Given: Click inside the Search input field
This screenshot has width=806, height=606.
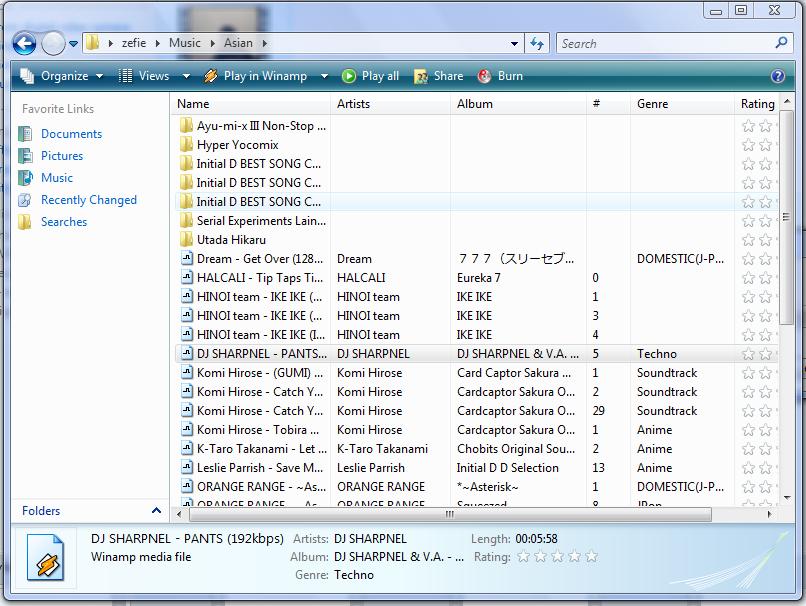Looking at the screenshot, I should [665, 43].
